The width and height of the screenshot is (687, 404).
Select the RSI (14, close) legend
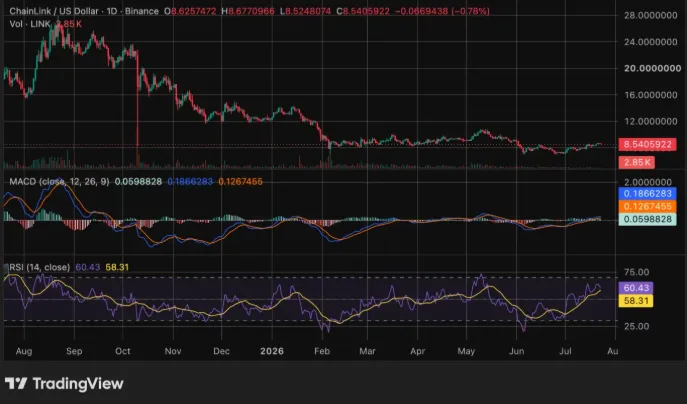pyautogui.click(x=39, y=267)
